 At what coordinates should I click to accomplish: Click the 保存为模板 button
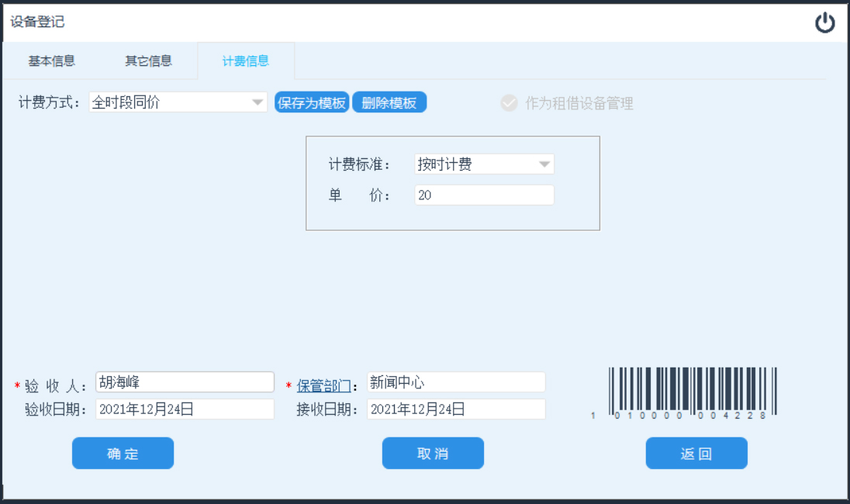[311, 103]
